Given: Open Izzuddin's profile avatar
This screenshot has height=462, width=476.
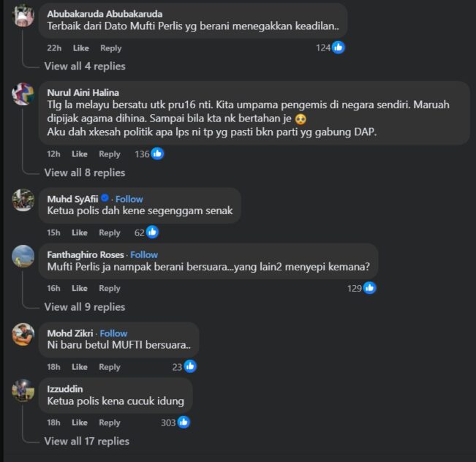Looking at the screenshot, I should (23, 391).
